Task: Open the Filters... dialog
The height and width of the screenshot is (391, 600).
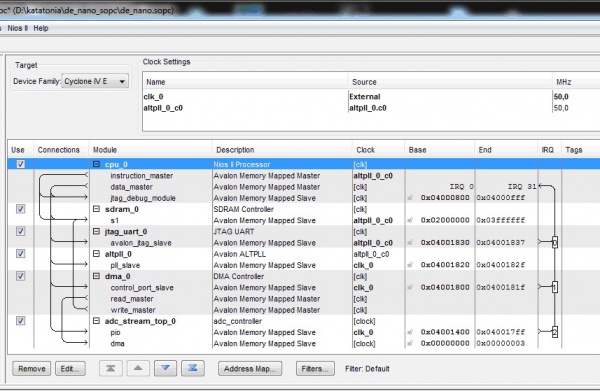Action: coord(315,369)
